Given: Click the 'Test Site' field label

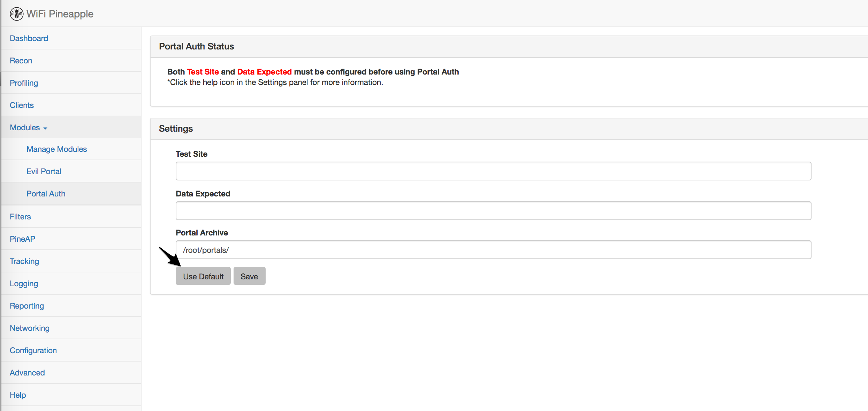Looking at the screenshot, I should point(191,154).
